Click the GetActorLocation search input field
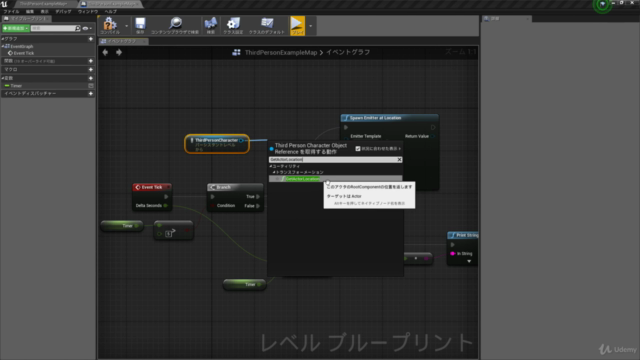The height and width of the screenshot is (360, 640). pyautogui.click(x=333, y=160)
